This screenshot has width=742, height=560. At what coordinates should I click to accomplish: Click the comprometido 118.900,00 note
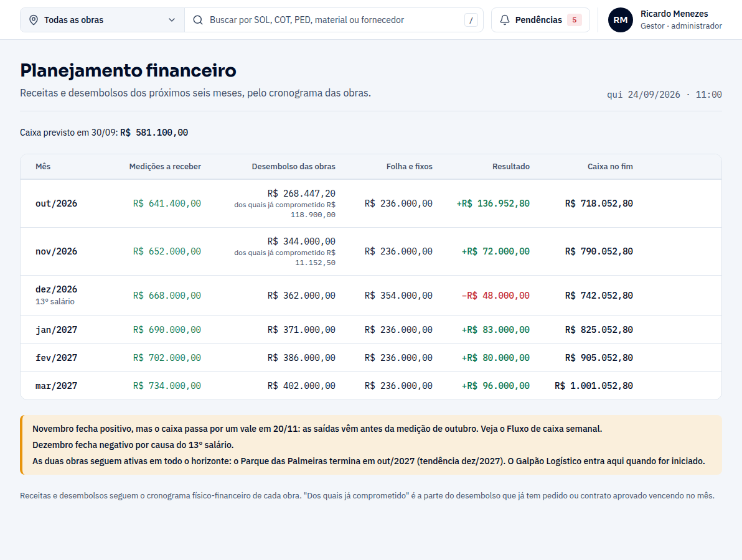(x=285, y=210)
